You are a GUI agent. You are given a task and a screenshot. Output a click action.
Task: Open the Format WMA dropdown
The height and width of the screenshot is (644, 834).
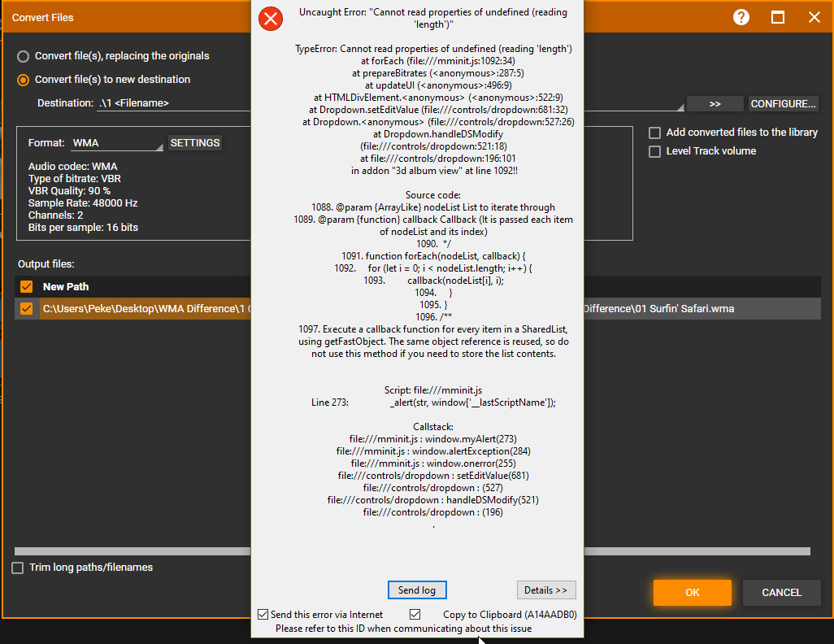[x=117, y=143]
